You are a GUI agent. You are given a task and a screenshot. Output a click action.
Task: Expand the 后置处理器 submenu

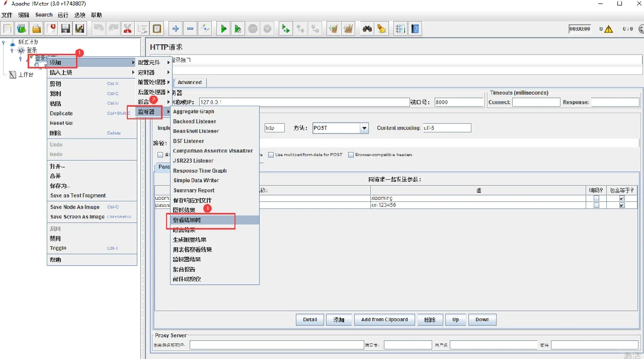(x=153, y=92)
